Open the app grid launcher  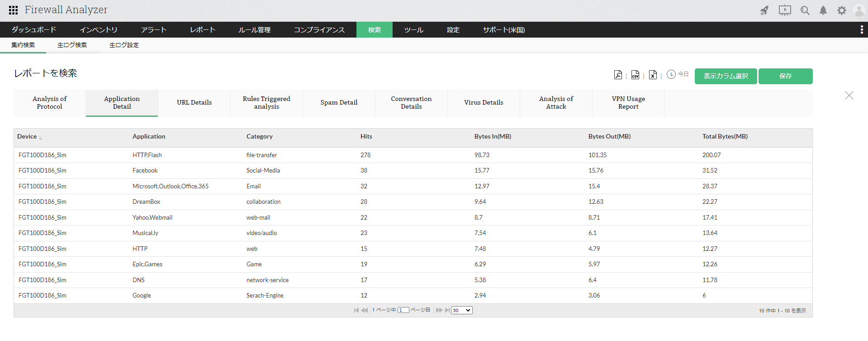(13, 10)
